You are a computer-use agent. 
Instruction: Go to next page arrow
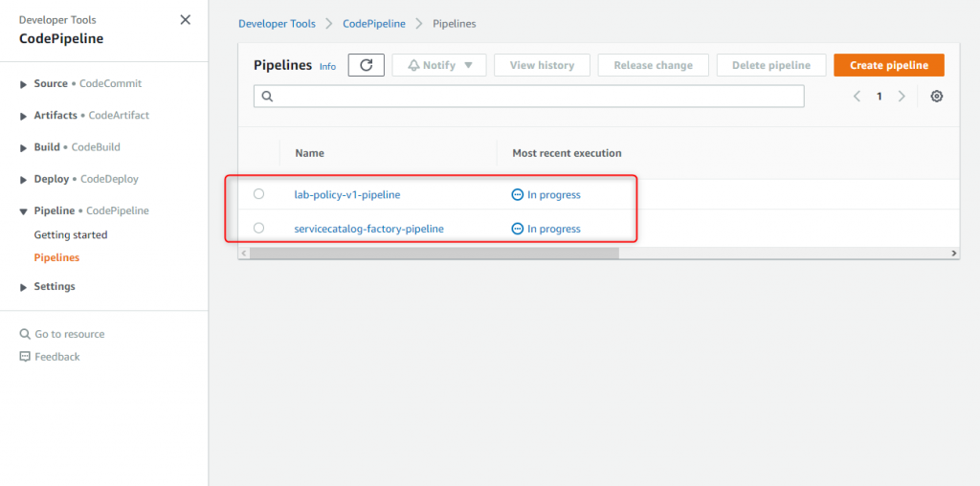tap(902, 97)
